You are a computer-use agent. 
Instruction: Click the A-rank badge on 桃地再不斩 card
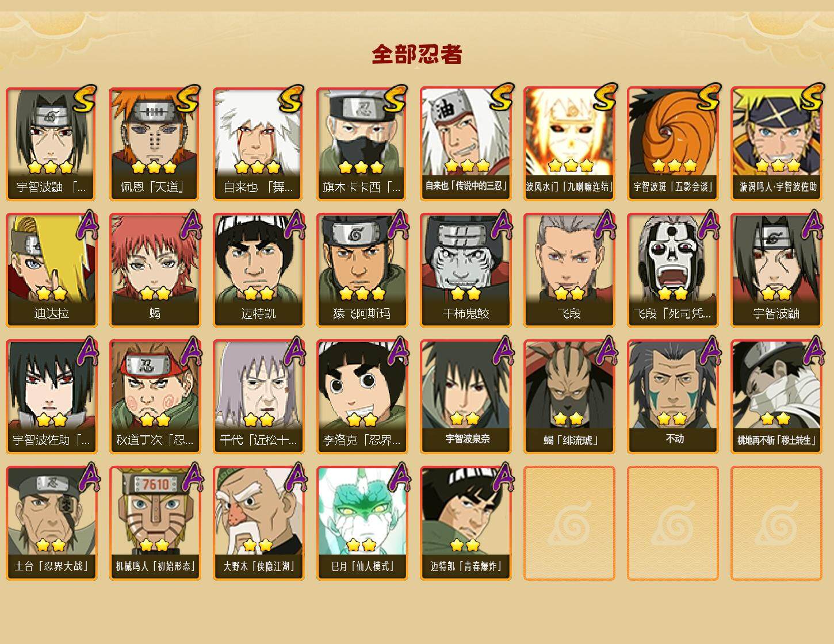tap(814, 351)
